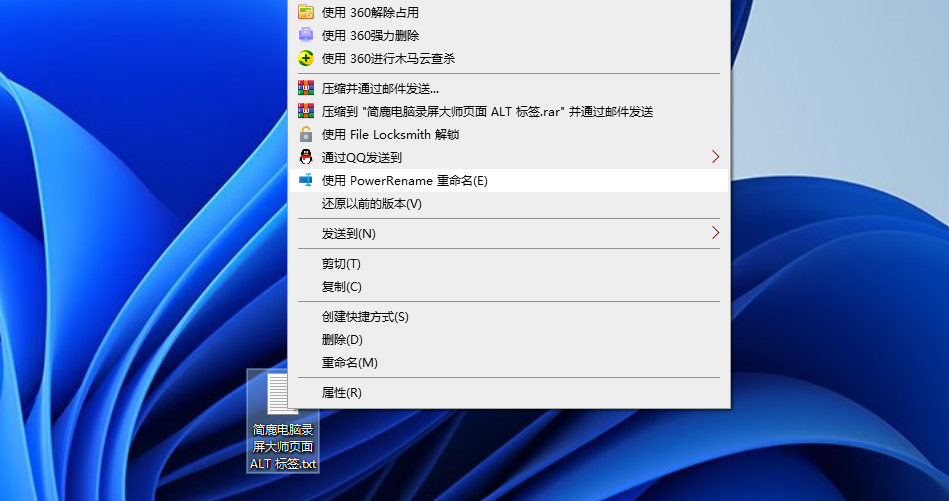
Task: Click WinRAR icon beside 压缩并通过邮件发送
Action: [306, 88]
